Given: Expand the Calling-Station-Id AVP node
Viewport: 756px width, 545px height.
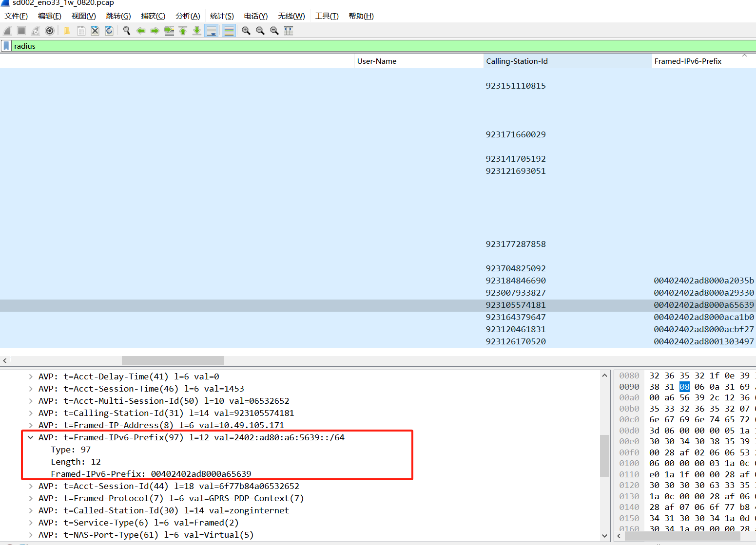Looking at the screenshot, I should tap(31, 413).
